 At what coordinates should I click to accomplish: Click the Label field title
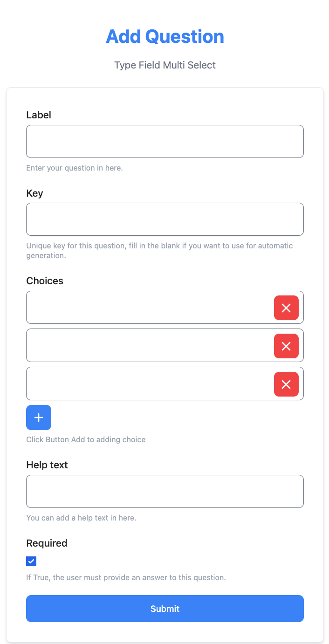[39, 115]
